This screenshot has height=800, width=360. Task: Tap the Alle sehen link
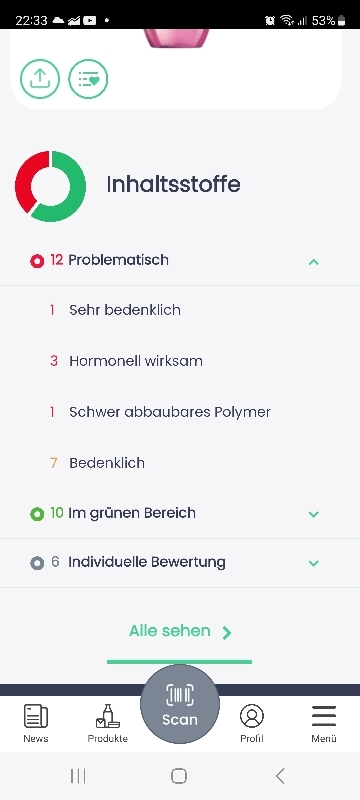(180, 631)
